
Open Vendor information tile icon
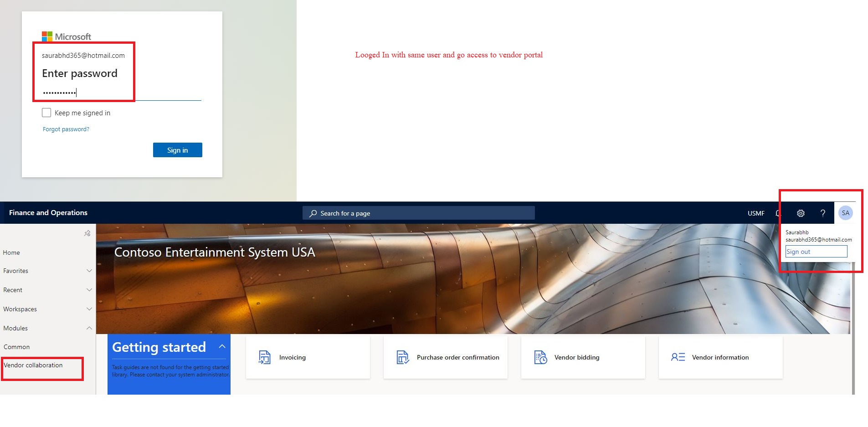click(678, 357)
